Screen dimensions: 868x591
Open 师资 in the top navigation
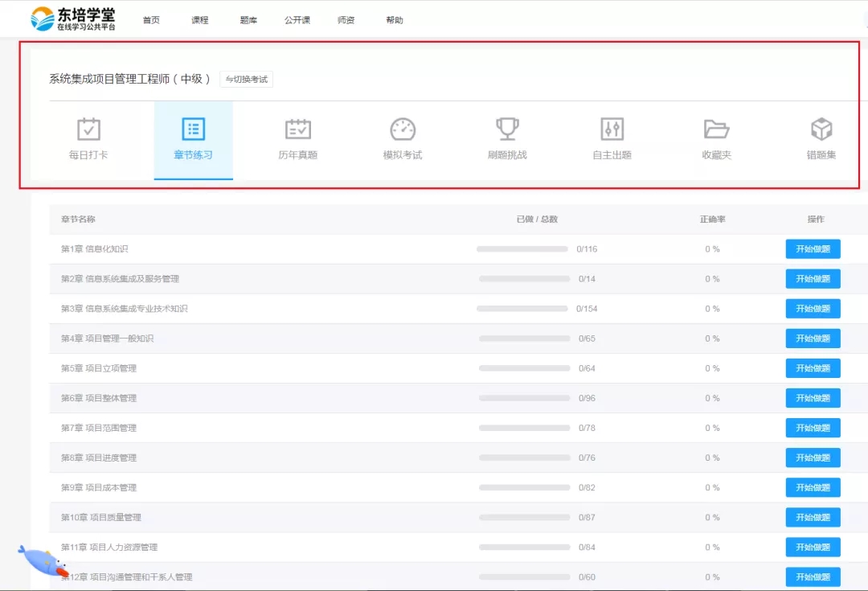pyautogui.click(x=346, y=20)
